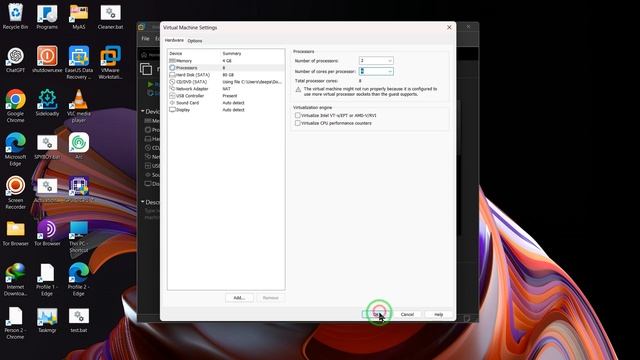Screen dimensions: 640x360
Task: Click the Add... device button
Action: (x=239, y=298)
